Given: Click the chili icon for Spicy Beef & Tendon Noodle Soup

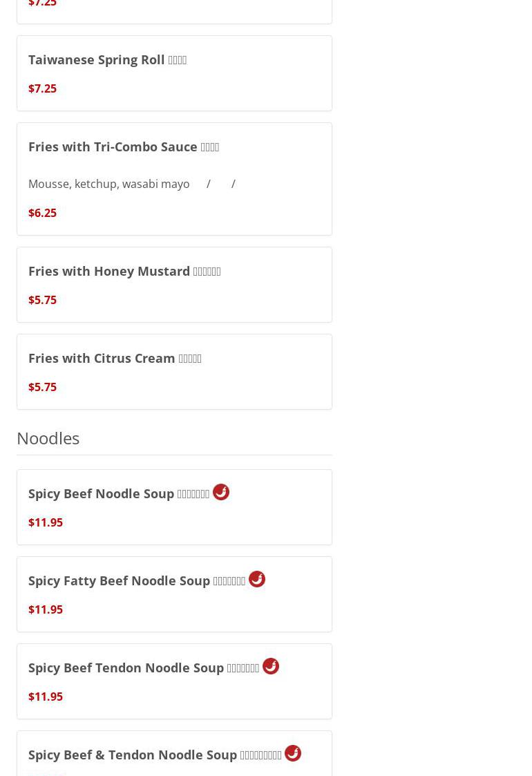Looking at the screenshot, I should (293, 753).
